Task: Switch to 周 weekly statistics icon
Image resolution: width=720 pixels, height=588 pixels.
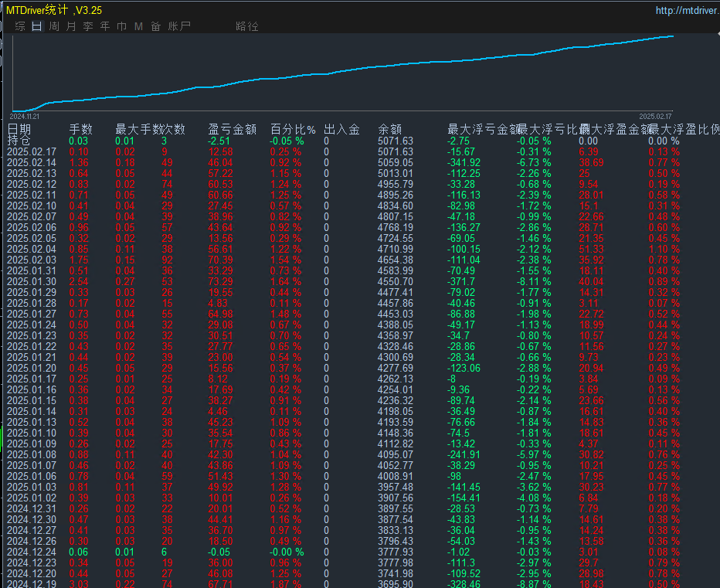Action: click(x=53, y=25)
